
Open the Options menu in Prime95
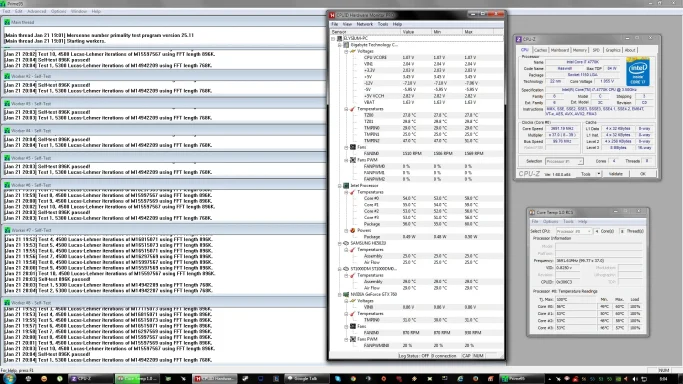click(58, 11)
